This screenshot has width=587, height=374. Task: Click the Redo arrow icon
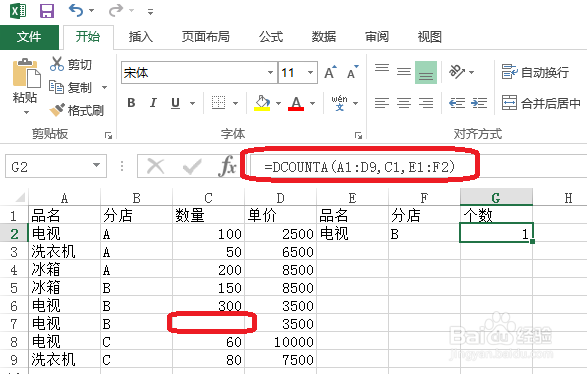116,10
